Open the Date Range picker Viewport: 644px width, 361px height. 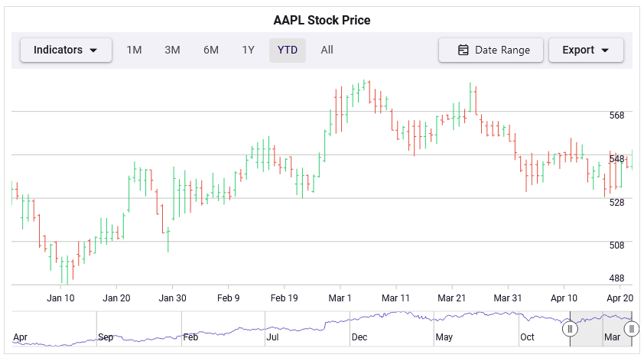(x=491, y=50)
